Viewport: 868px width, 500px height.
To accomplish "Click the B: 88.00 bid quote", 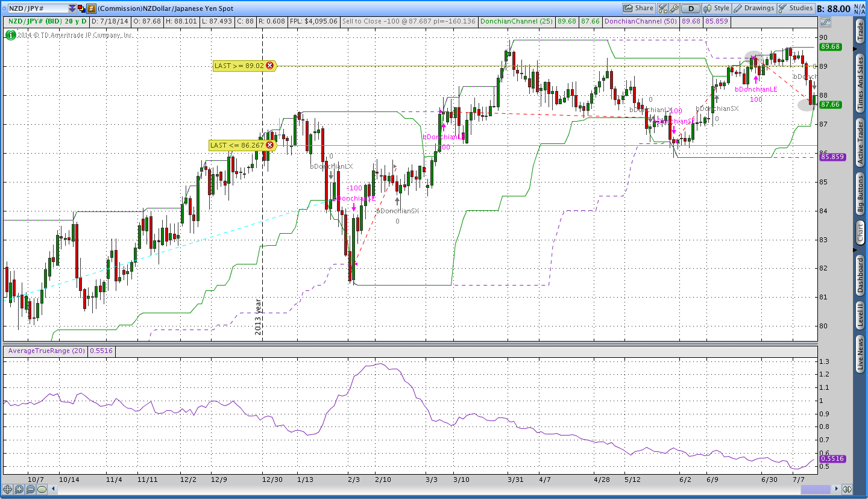I will [x=834, y=8].
